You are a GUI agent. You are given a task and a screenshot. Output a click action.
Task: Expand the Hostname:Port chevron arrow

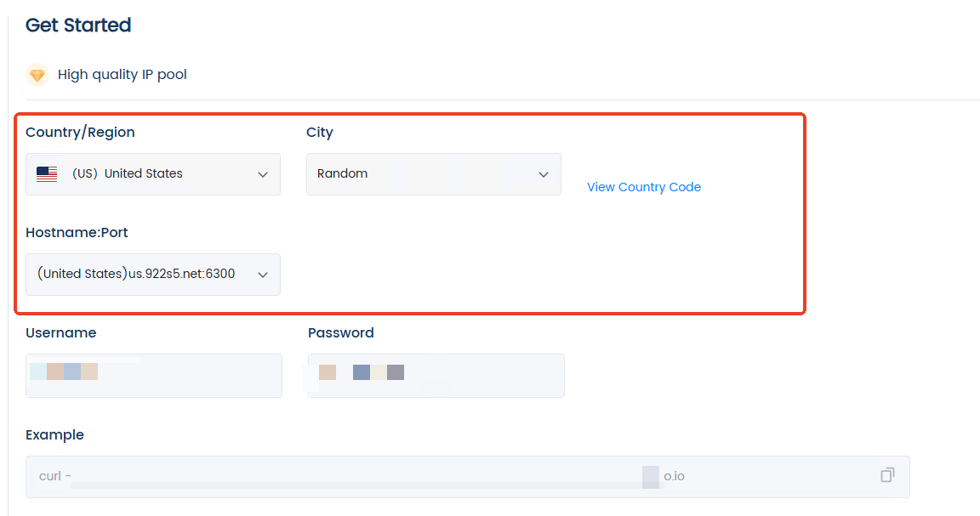click(263, 275)
